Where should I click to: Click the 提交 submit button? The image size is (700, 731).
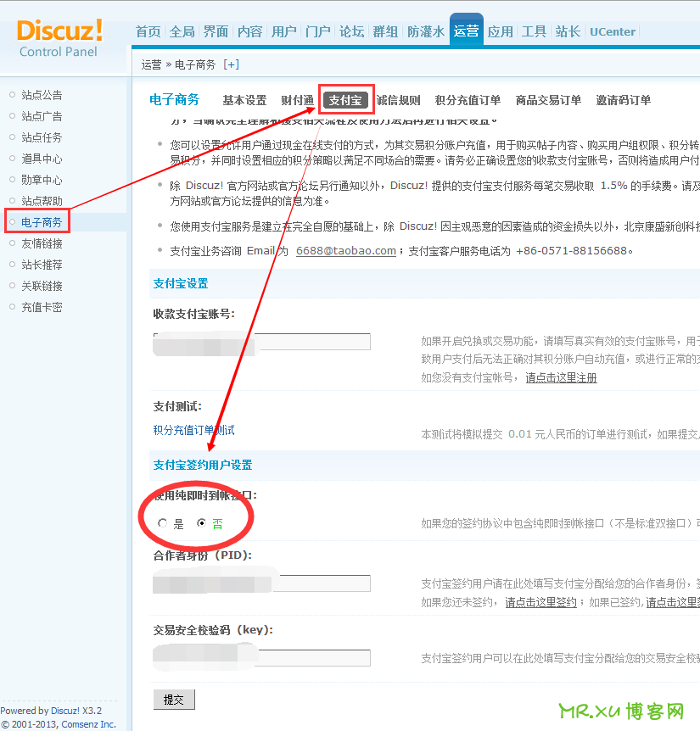click(x=174, y=700)
